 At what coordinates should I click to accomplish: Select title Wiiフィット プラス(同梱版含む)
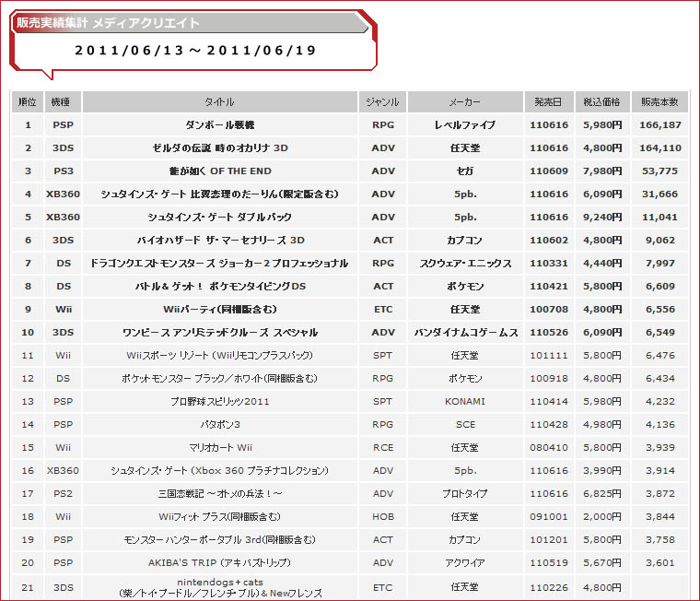[219, 517]
